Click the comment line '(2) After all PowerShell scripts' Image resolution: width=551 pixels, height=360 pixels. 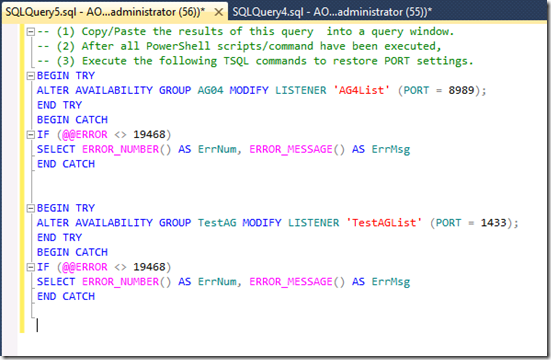(239, 46)
